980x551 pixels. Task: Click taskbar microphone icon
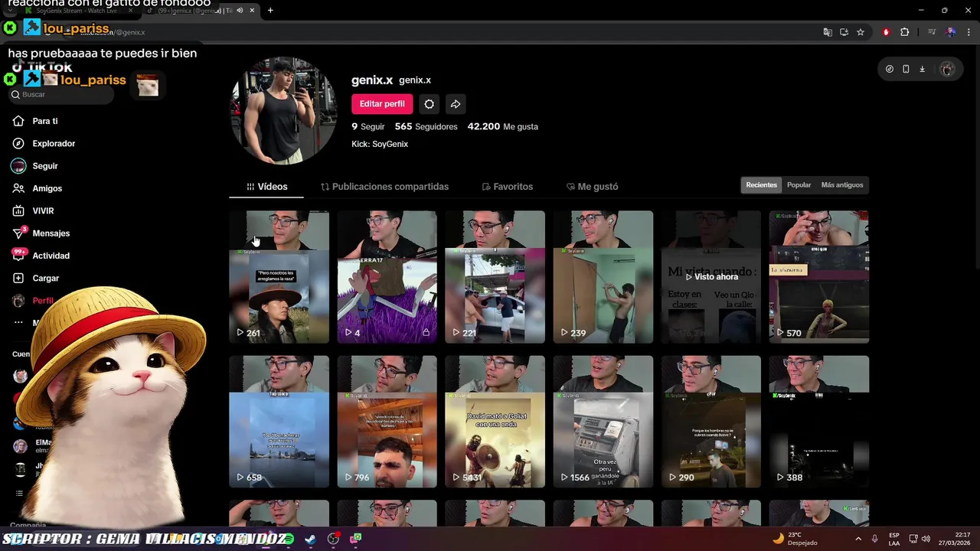click(874, 539)
